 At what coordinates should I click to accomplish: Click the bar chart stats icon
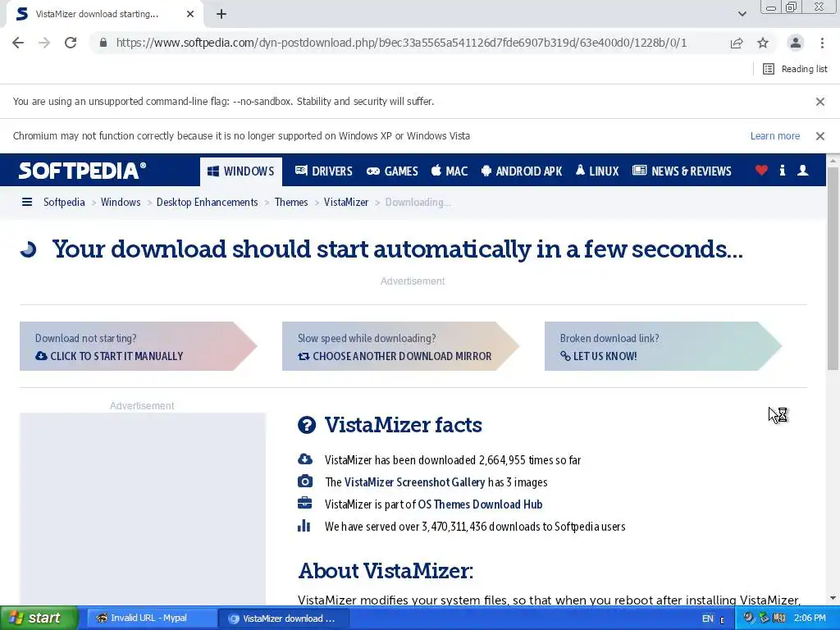(x=304, y=526)
